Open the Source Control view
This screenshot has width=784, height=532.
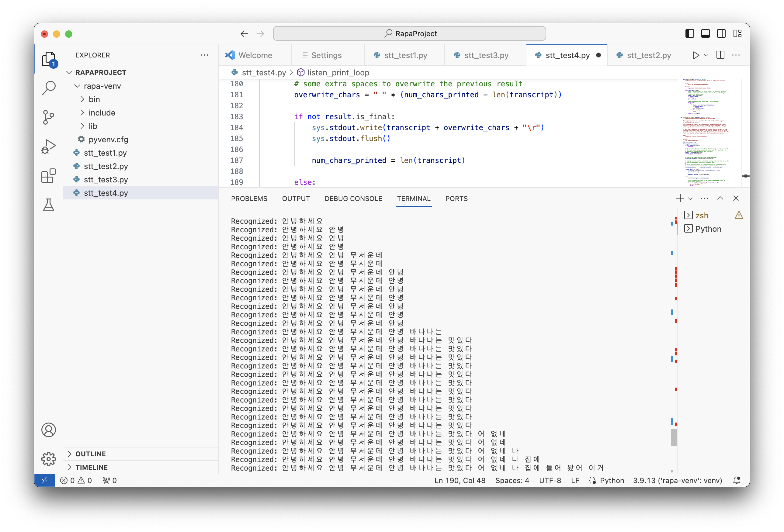coord(49,117)
